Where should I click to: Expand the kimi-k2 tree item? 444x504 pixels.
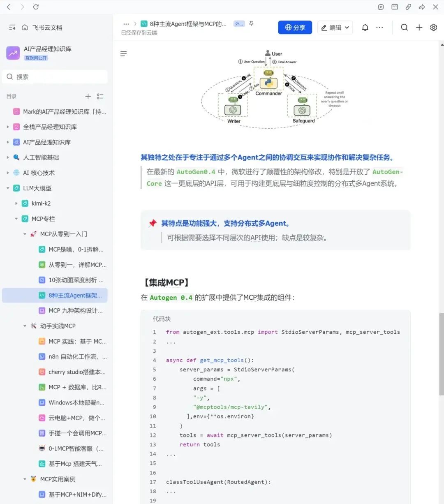click(x=16, y=203)
